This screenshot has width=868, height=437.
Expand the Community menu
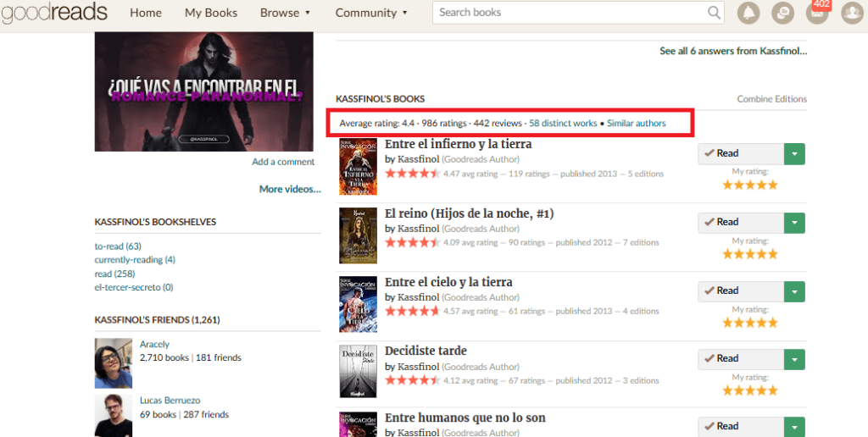(371, 13)
